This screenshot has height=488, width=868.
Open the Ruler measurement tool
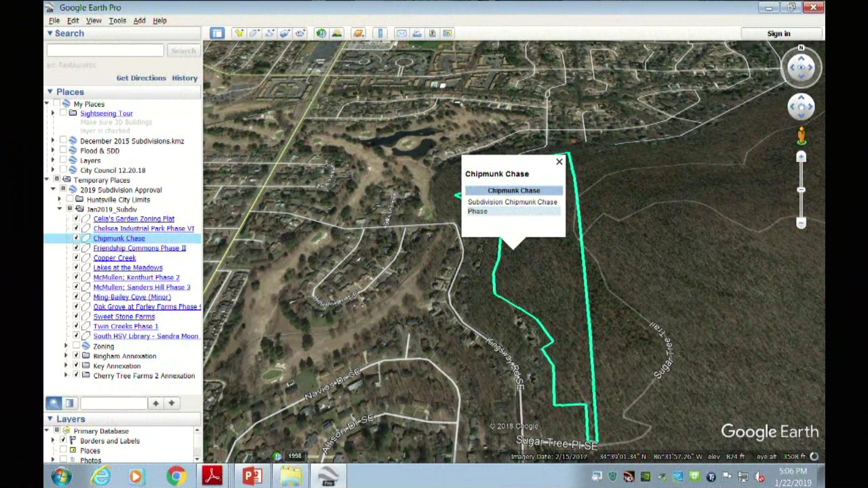click(380, 33)
